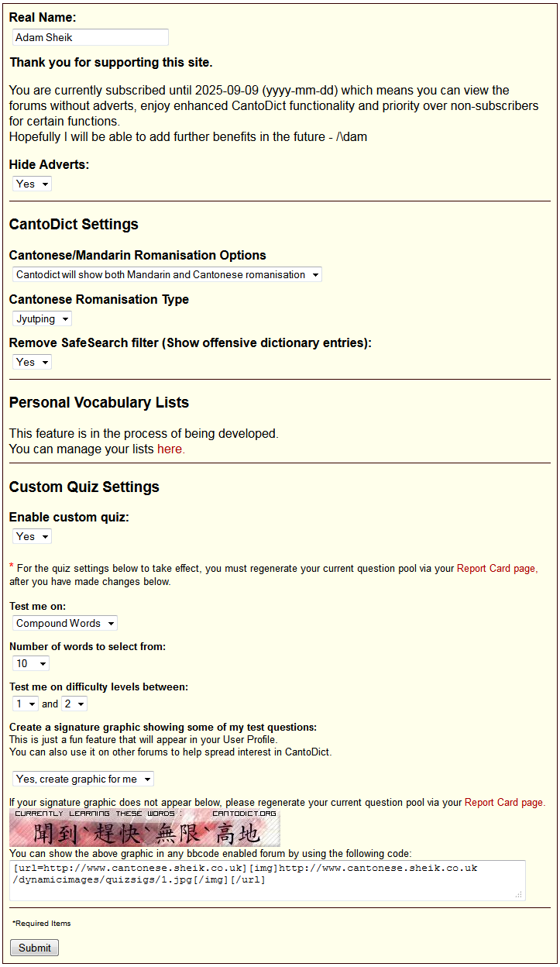Click the Submit button
Viewport: 560px width, 967px height.
pyautogui.click(x=34, y=948)
